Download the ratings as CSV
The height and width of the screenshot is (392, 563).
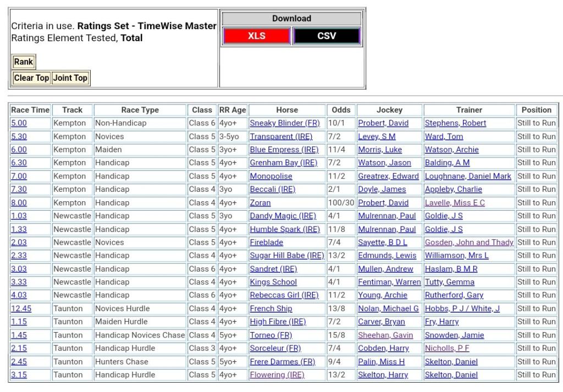pyautogui.click(x=327, y=36)
